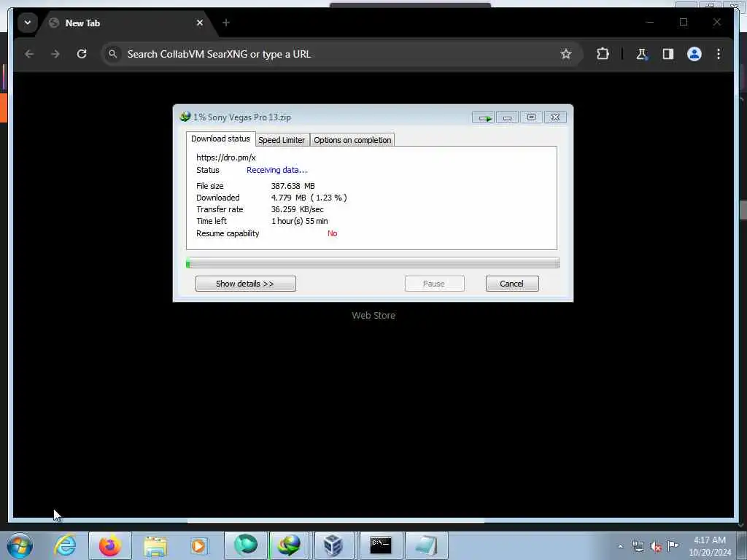747x560 pixels.
Task: Close the New Tab tab
Action: [200, 23]
